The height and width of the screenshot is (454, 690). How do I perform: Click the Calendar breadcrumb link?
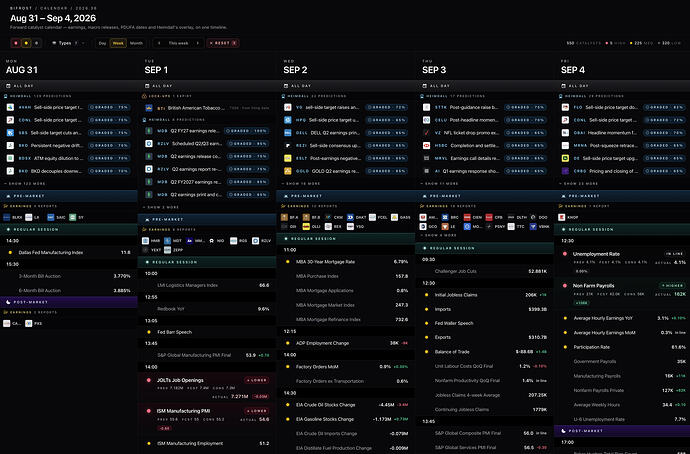coord(54,8)
